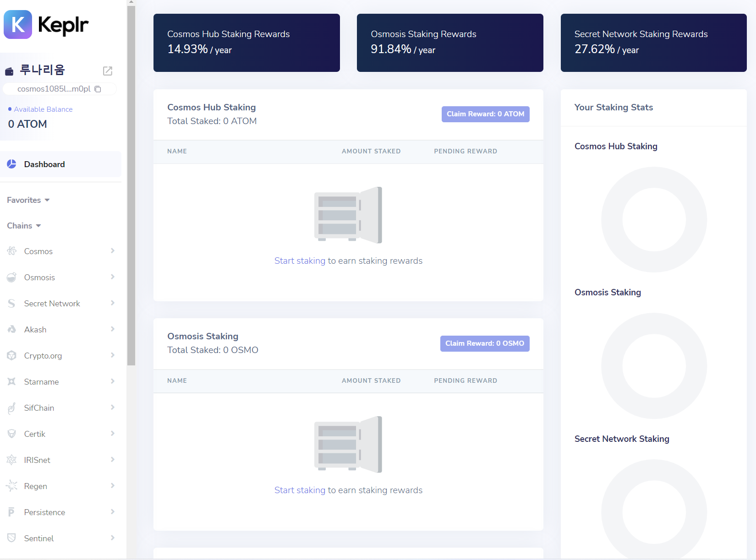Open wallet in external link icon
Viewport: 756px width, 560px height.
(x=108, y=71)
